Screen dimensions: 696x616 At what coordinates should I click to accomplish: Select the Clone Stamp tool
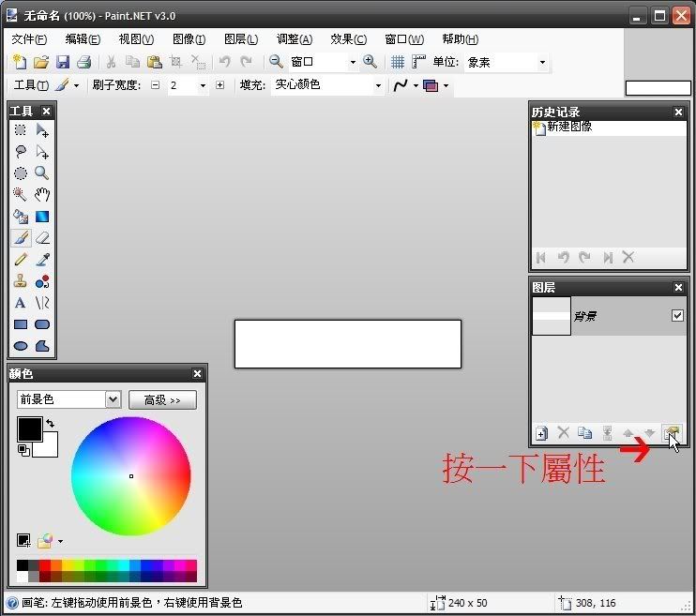(x=21, y=281)
